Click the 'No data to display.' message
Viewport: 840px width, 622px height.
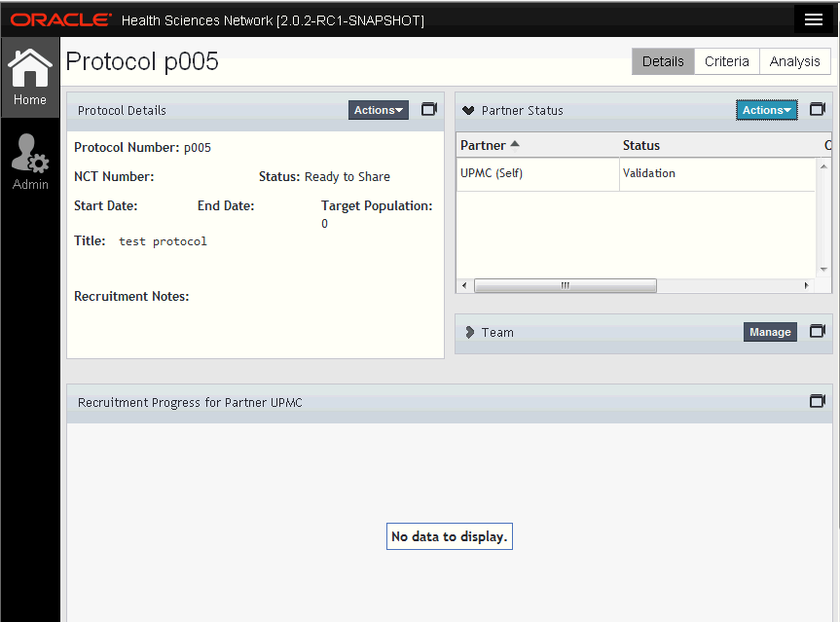(450, 536)
